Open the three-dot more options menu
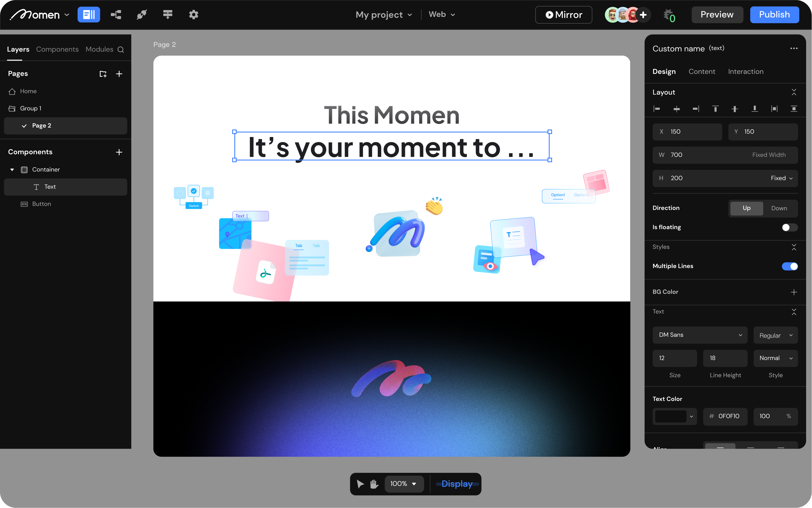This screenshot has height=508, width=812. pyautogui.click(x=794, y=49)
